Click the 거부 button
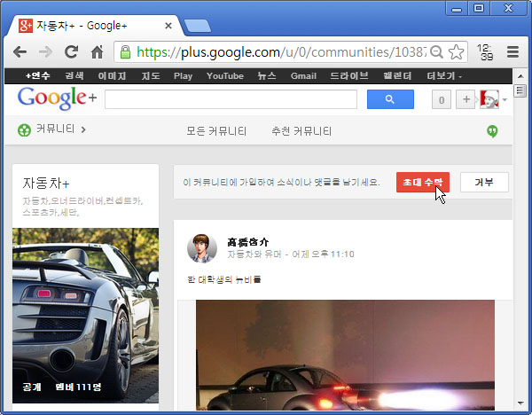The height and width of the screenshot is (415, 532). pyautogui.click(x=484, y=182)
